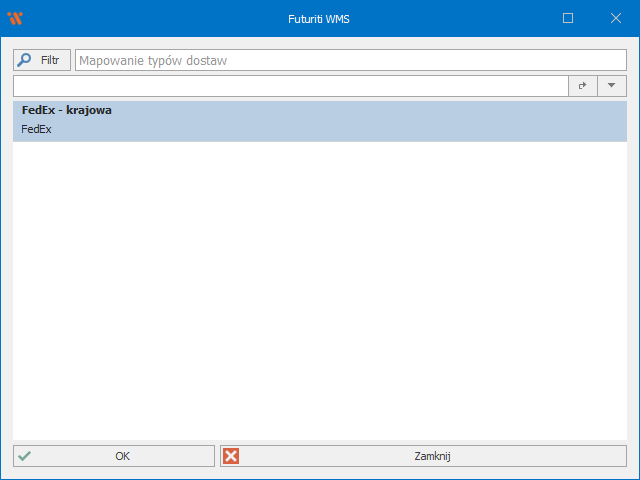640x480 pixels.
Task: Close the window via title bar X
Action: pos(615,18)
